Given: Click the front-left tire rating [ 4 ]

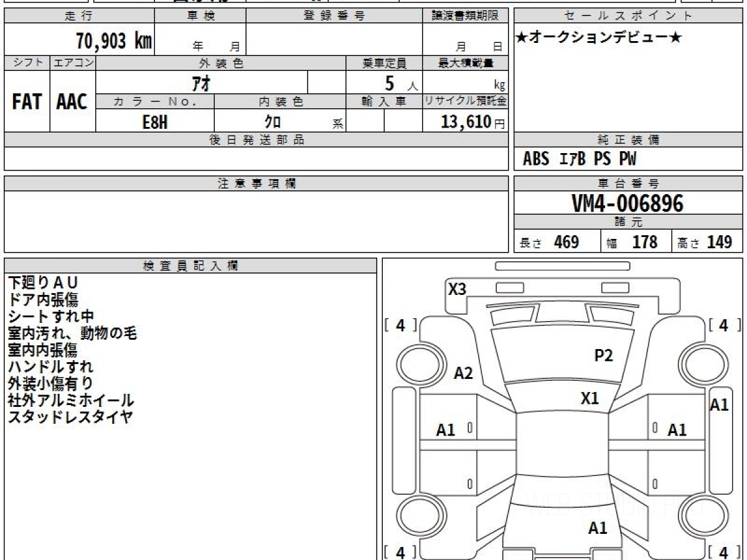Looking at the screenshot, I should click(401, 325).
